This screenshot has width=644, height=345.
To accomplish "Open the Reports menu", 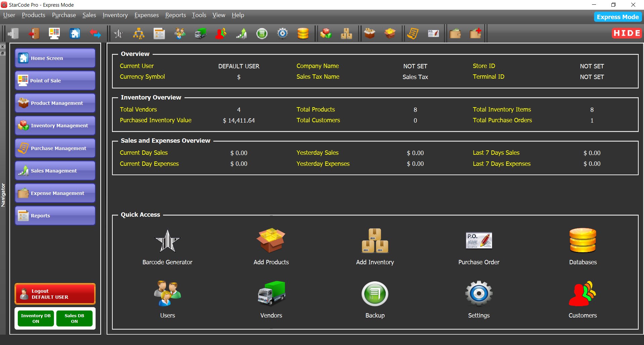I will tap(175, 15).
